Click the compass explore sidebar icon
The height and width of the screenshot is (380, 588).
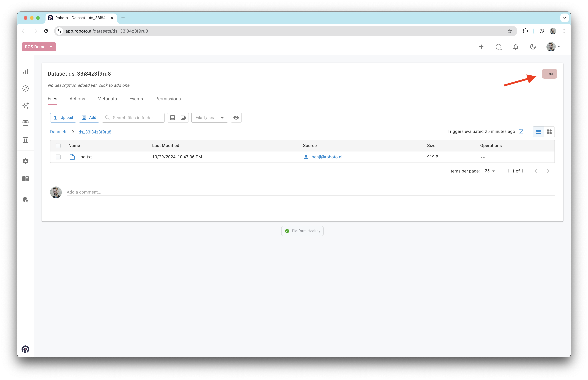pyautogui.click(x=26, y=89)
